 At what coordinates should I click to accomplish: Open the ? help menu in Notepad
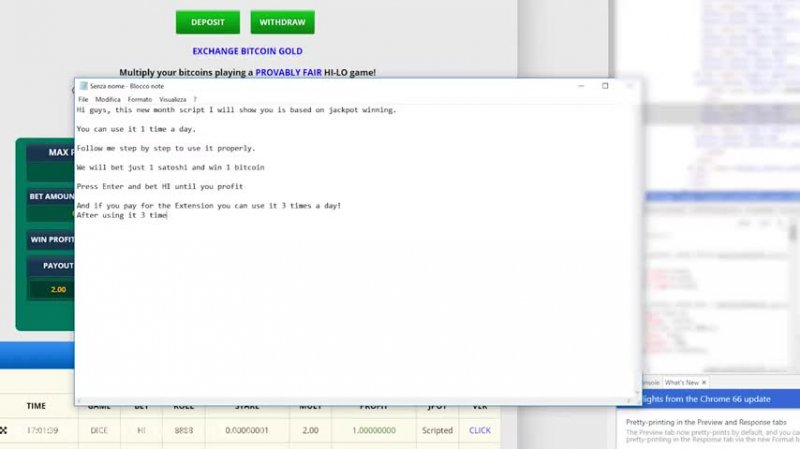[195, 100]
